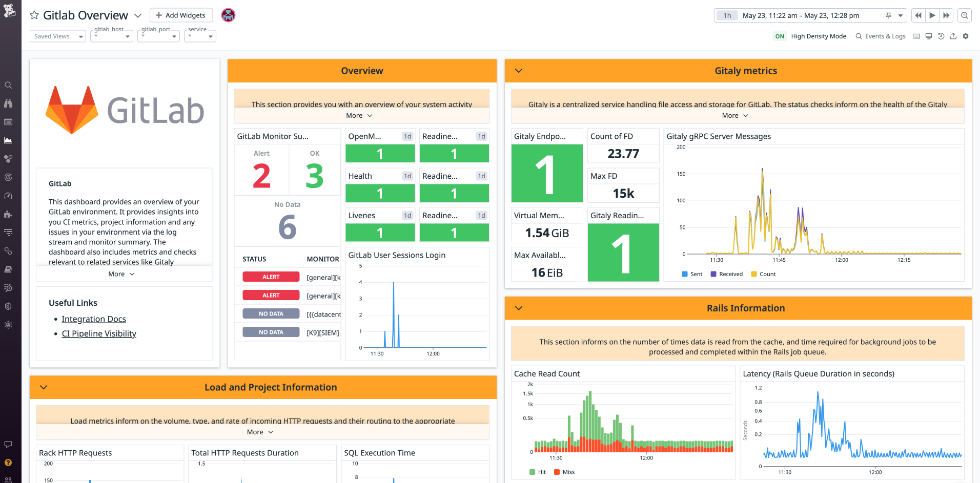Open the Logs book icon in the sidebar
Image resolution: width=980 pixels, height=483 pixels.
click(x=9, y=269)
